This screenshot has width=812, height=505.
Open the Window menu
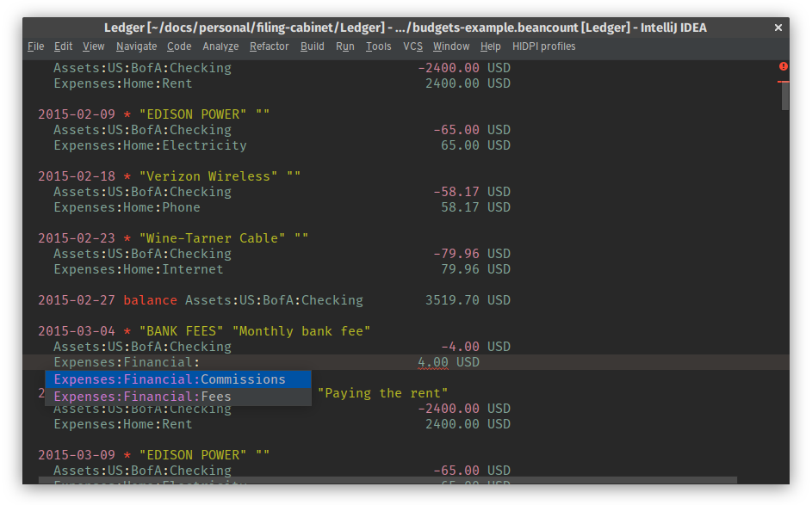451,46
